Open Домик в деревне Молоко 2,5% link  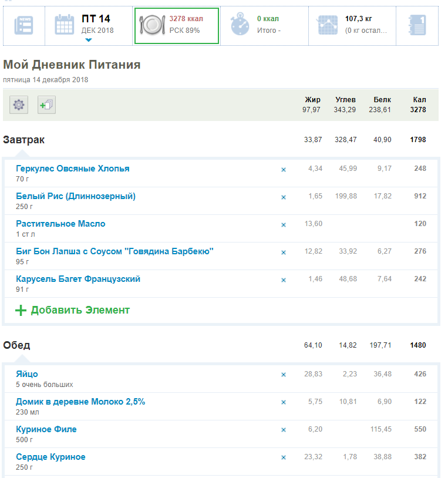tap(80, 402)
